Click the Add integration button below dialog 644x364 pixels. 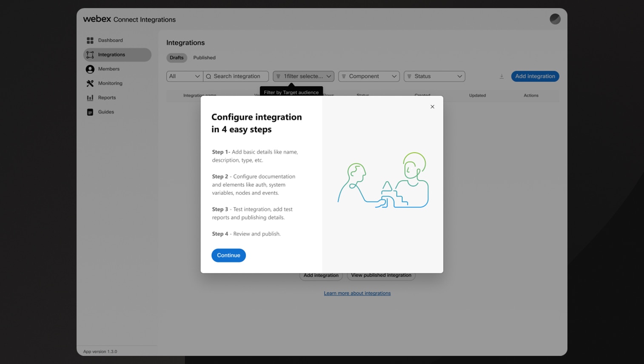(x=321, y=276)
